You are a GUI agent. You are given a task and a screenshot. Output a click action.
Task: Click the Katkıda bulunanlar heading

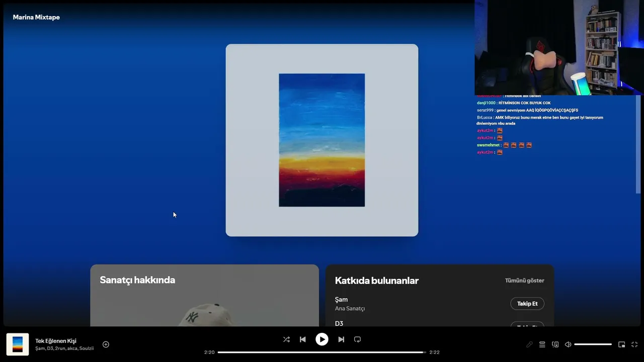point(377,281)
